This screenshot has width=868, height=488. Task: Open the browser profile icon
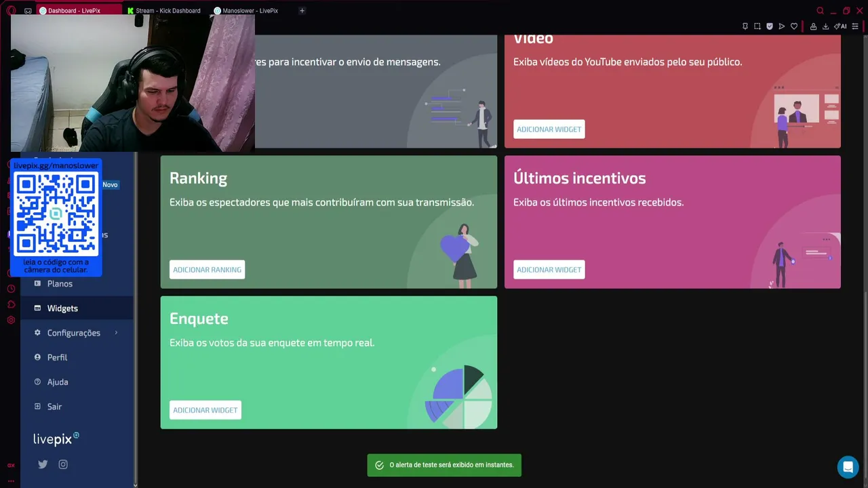pyautogui.click(x=813, y=26)
